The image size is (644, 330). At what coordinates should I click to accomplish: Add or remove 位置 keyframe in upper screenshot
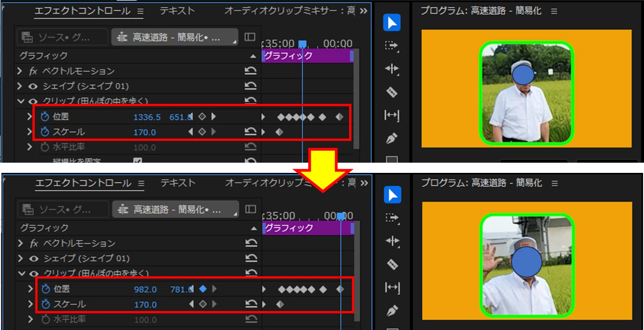pos(202,117)
